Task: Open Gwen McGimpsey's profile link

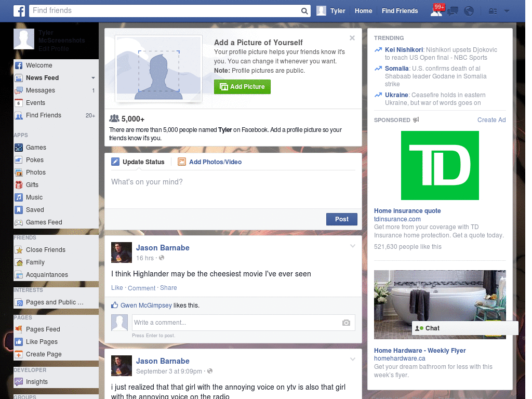Action: [146, 305]
